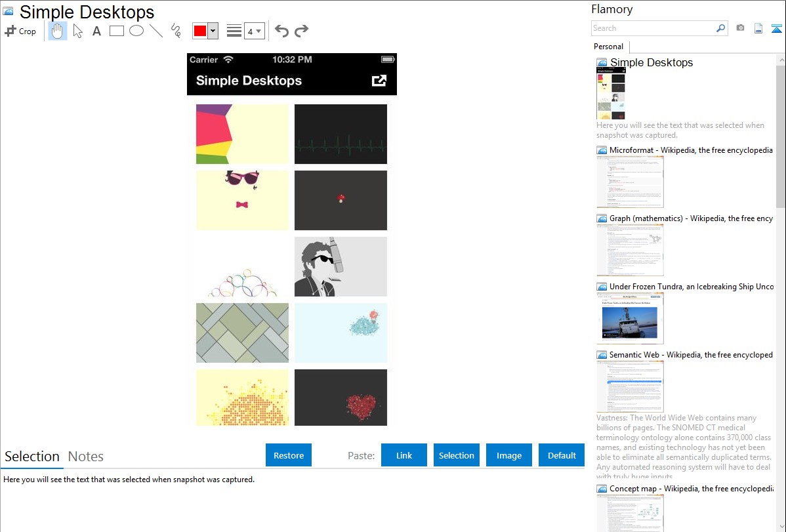The width and height of the screenshot is (786, 532).
Task: Click the icon beside the Graph (mathematics) title
Action: pos(602,218)
